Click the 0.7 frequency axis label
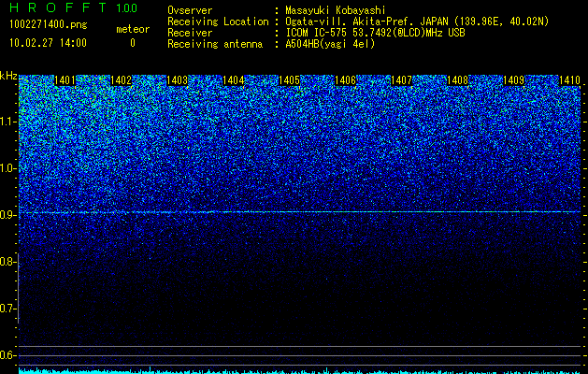This screenshot has height=374, width=588. click(x=8, y=309)
